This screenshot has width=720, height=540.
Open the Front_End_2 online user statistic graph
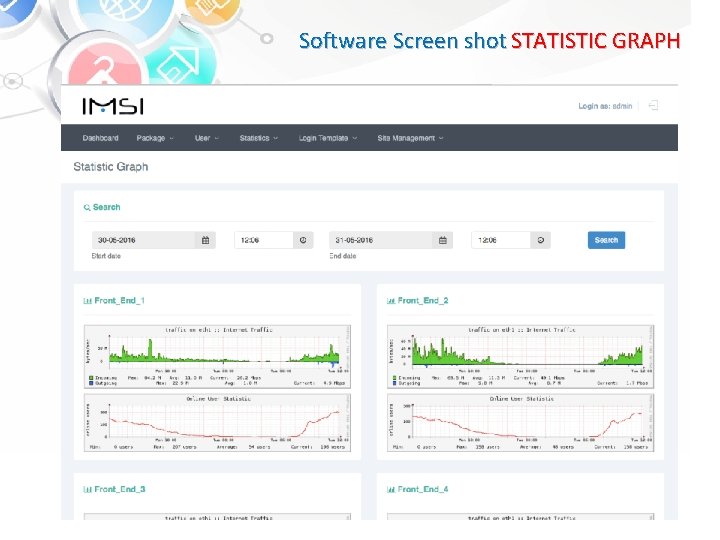tap(520, 422)
